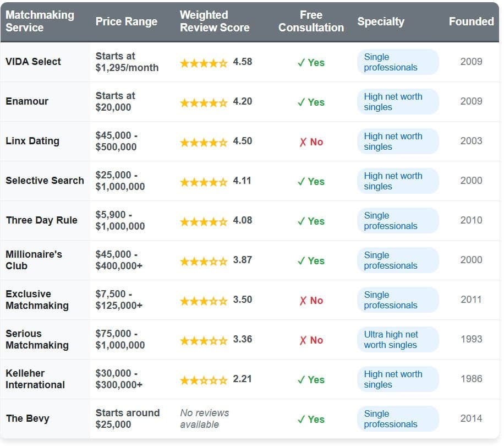
Task: Open Three Day Rule service name
Action: click(42, 220)
